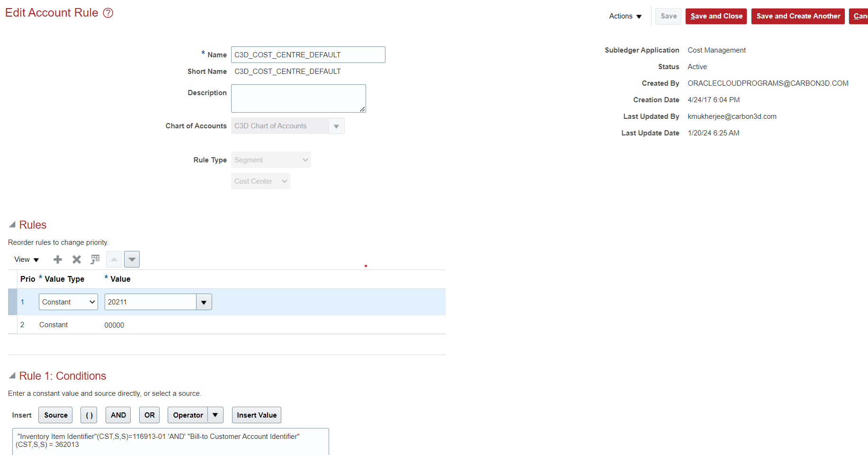868x455 pixels.
Task: Click Subledger Application value Cost Management
Action: [x=716, y=50]
